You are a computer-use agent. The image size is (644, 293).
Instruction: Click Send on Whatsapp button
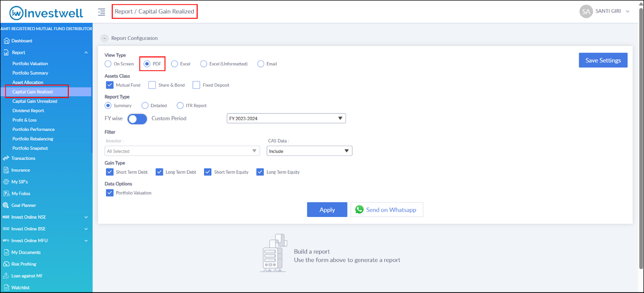click(x=387, y=210)
